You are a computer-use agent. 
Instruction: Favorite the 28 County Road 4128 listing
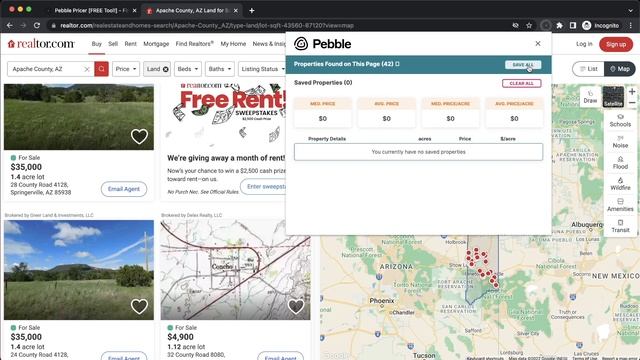[x=139, y=137]
